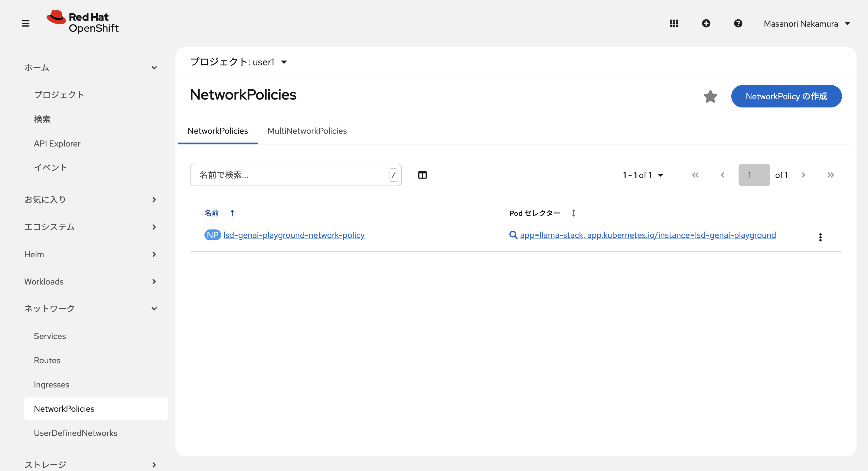Open the application launcher grid icon
This screenshot has height=471, width=868.
pos(674,23)
